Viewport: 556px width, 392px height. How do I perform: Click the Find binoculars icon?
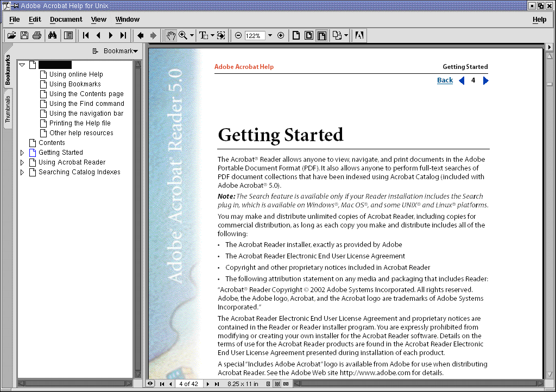point(53,35)
